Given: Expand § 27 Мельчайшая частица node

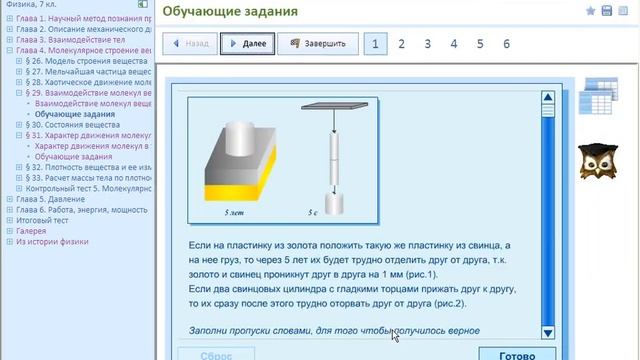Looking at the screenshot, I should tap(19, 71).
